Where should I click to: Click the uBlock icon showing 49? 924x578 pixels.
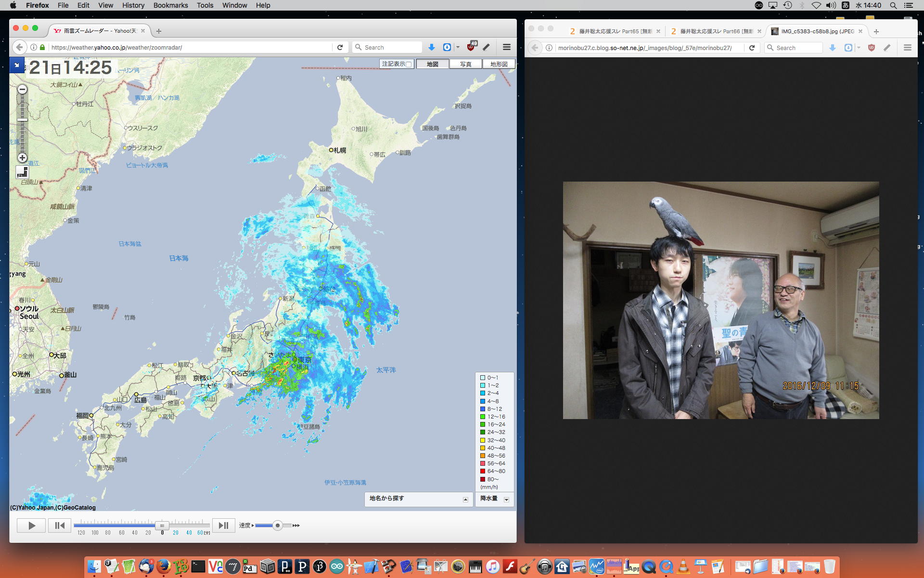(471, 47)
